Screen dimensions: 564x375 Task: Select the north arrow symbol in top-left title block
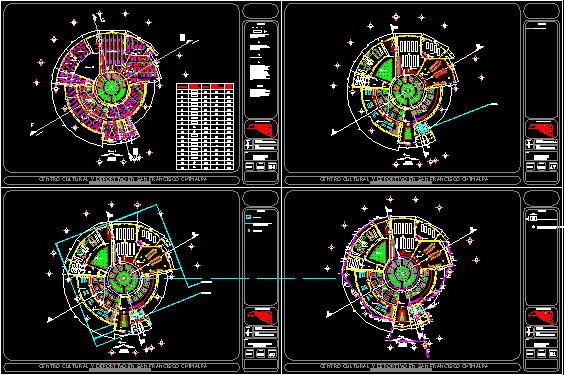pos(249,145)
